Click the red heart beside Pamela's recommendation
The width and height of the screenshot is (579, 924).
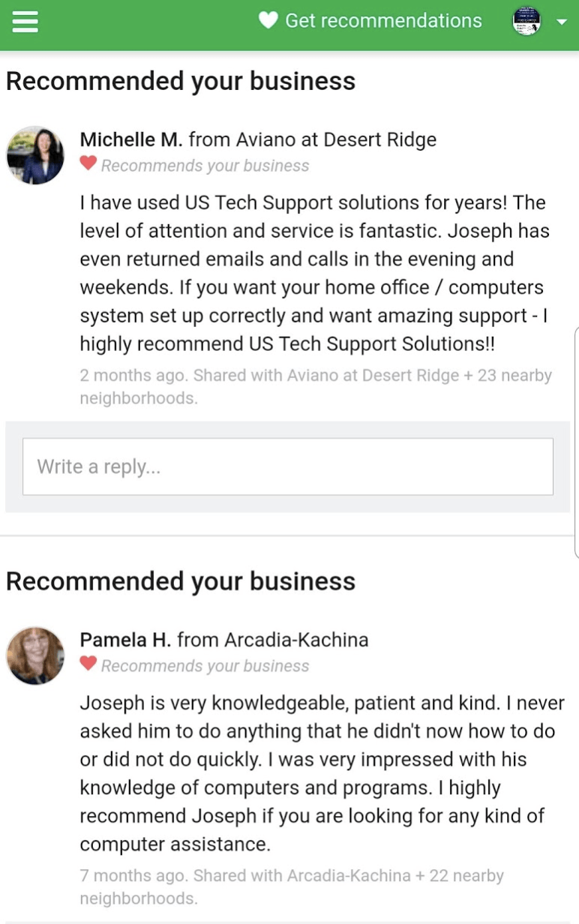[x=88, y=663]
